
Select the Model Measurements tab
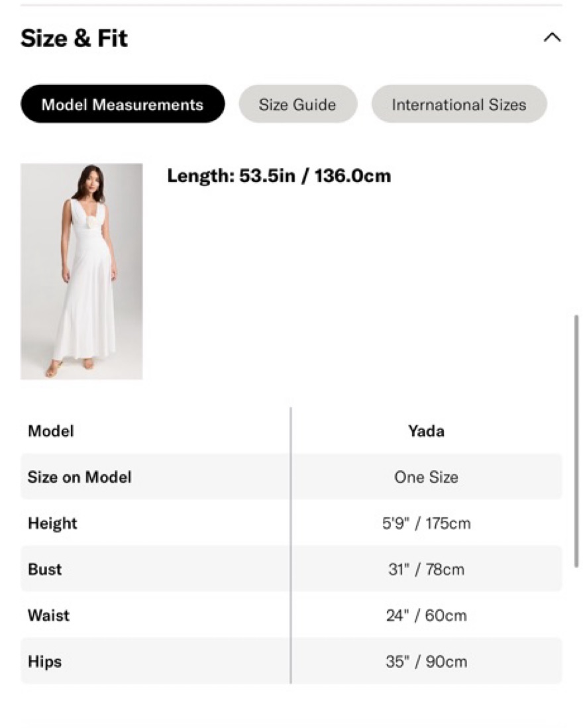click(x=123, y=104)
